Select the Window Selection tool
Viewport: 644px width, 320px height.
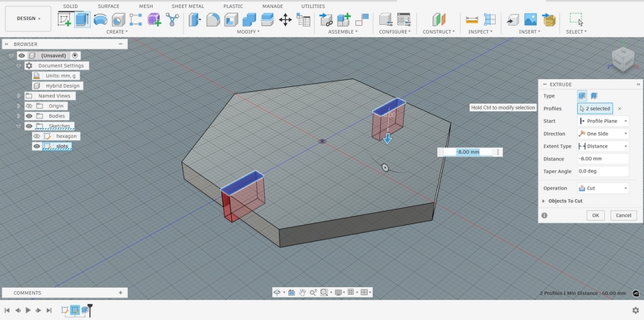pyautogui.click(x=576, y=19)
